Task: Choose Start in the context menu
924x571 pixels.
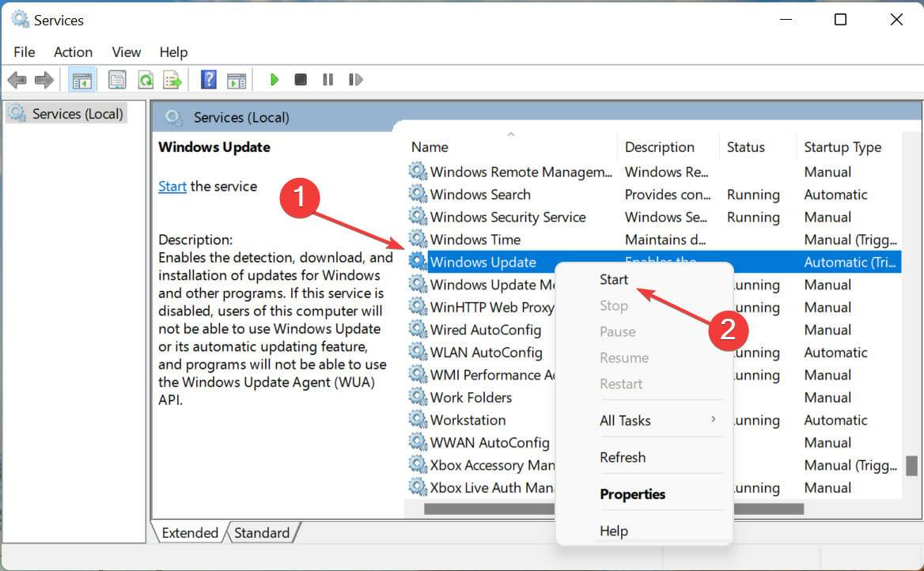Action: (613, 279)
